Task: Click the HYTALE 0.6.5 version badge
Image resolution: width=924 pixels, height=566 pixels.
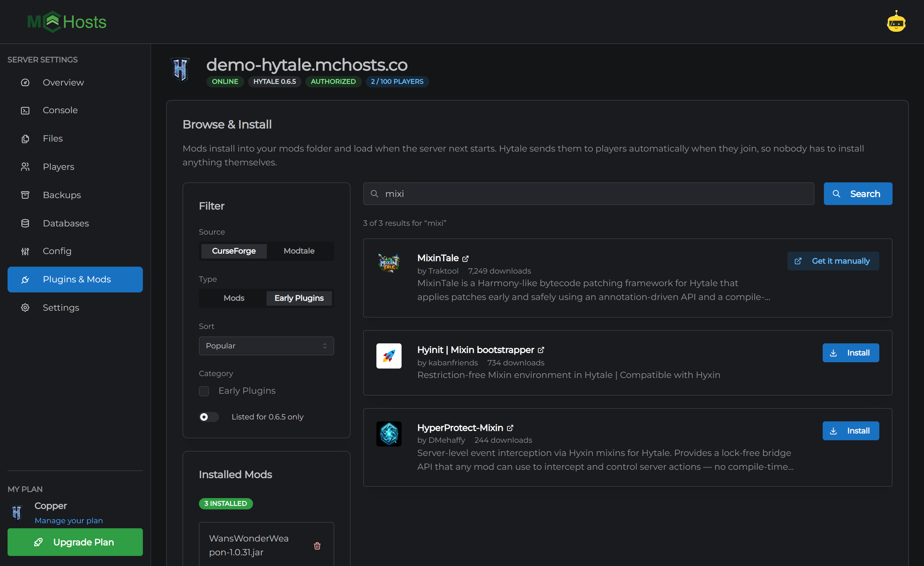Action: click(x=274, y=82)
